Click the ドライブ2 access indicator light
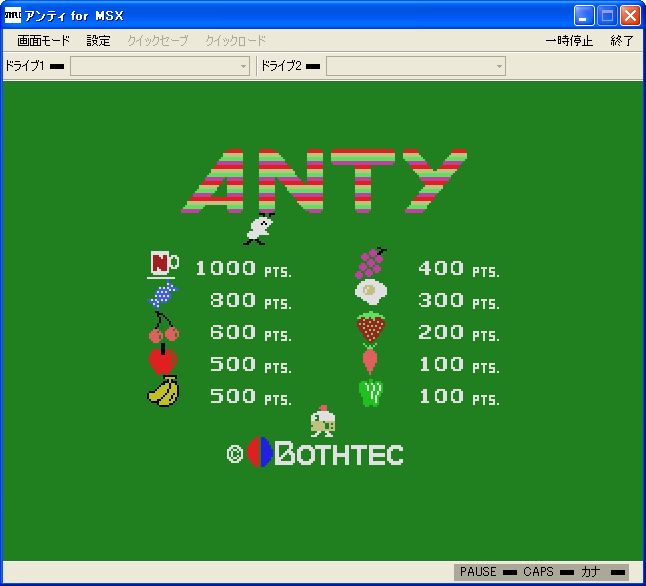Image resolution: width=646 pixels, height=586 pixels. pos(313,66)
